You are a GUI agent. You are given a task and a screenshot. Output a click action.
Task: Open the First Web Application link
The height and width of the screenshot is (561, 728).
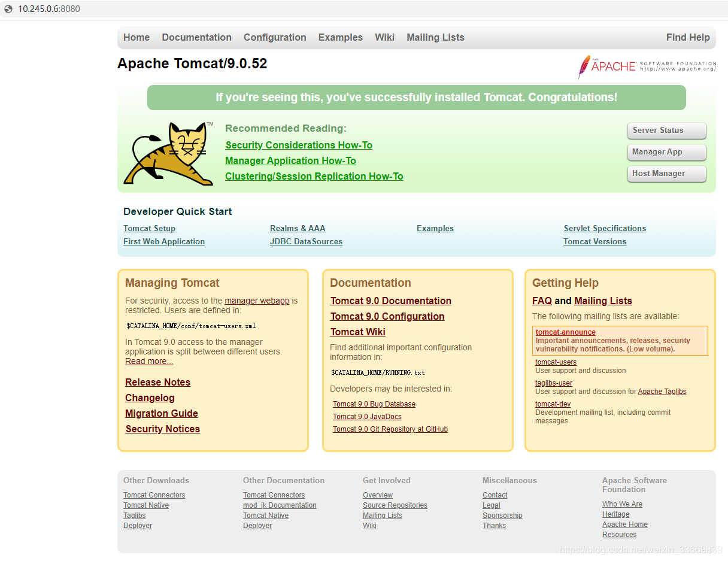click(164, 242)
